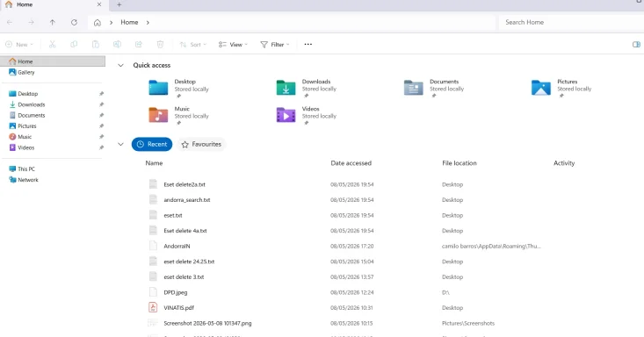Click the Delete trash icon
Screen dimensions: 644x337
(160, 45)
